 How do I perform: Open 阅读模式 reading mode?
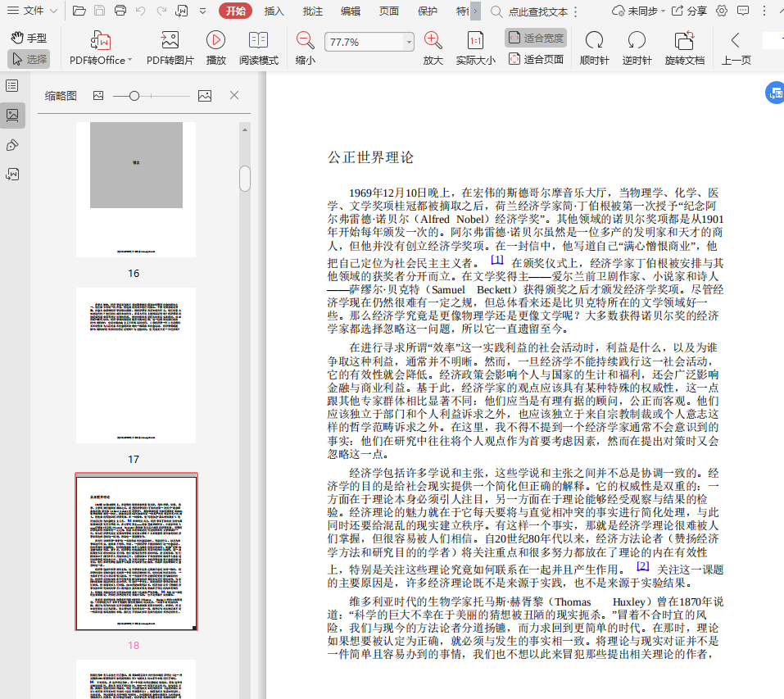pos(259,41)
